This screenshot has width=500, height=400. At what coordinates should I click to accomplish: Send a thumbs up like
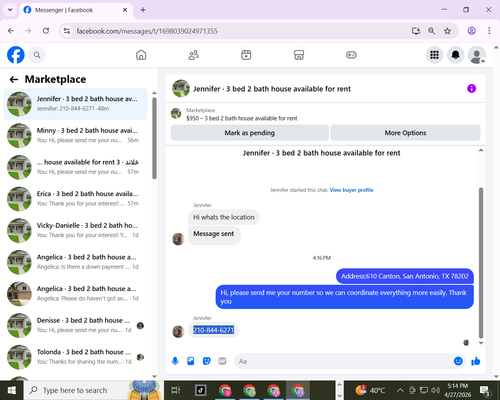click(476, 361)
